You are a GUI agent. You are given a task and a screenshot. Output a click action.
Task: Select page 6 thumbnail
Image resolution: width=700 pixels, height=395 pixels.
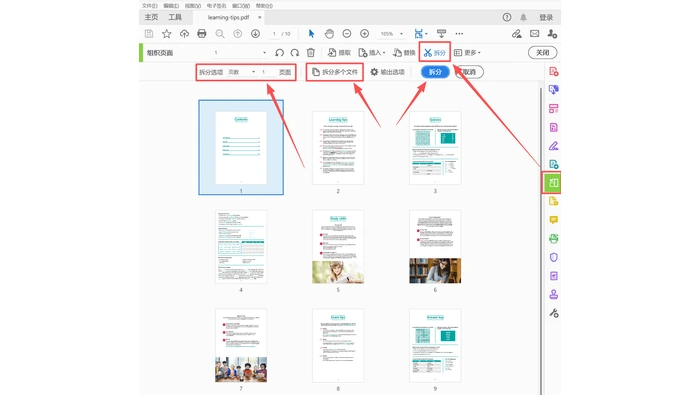[435, 247]
